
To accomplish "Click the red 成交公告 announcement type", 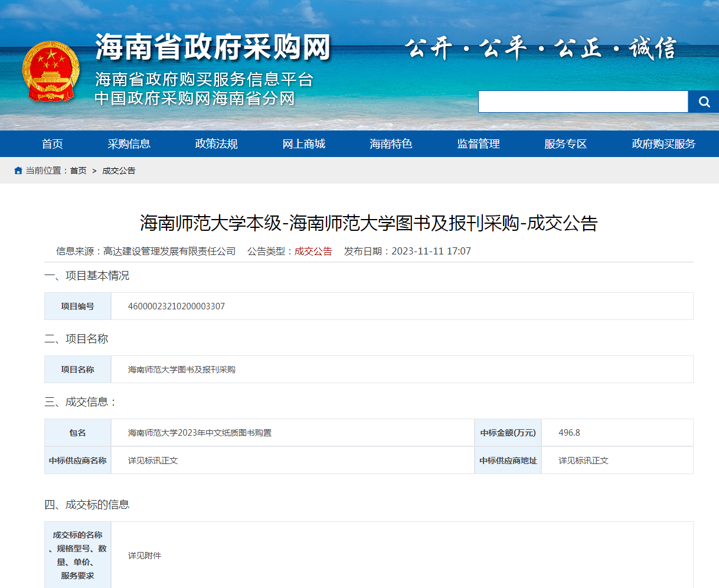I will pyautogui.click(x=313, y=251).
